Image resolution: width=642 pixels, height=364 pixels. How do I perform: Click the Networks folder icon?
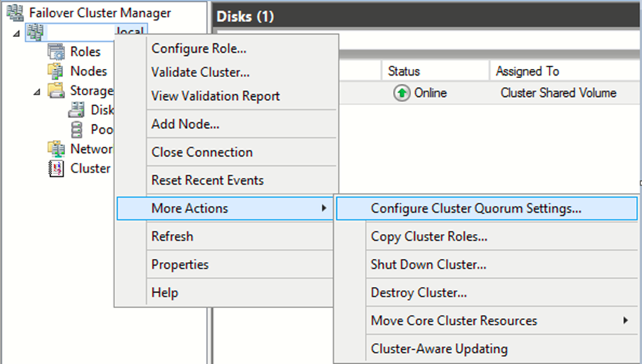point(56,149)
